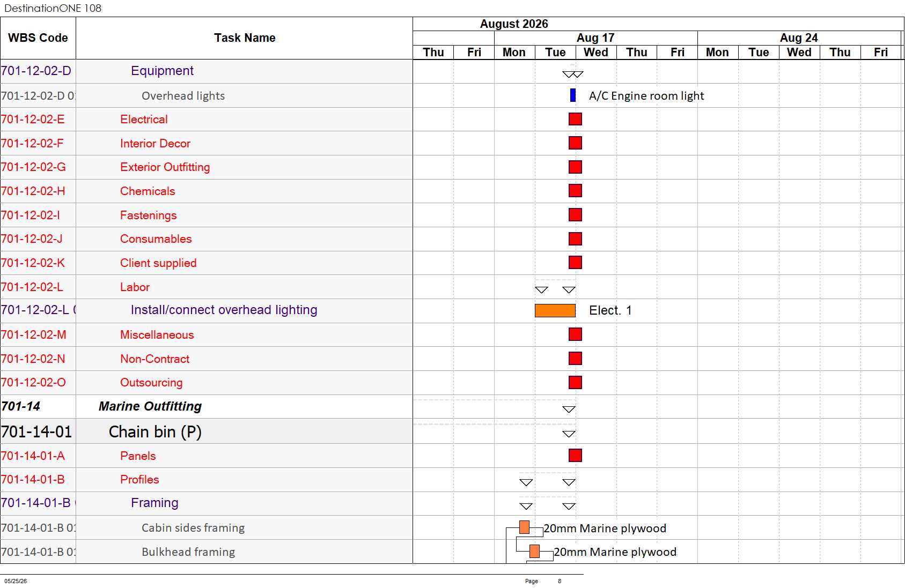This screenshot has height=588, width=905.
Task: Select the red Outsourcing milestone marker
Action: pyautogui.click(x=575, y=383)
